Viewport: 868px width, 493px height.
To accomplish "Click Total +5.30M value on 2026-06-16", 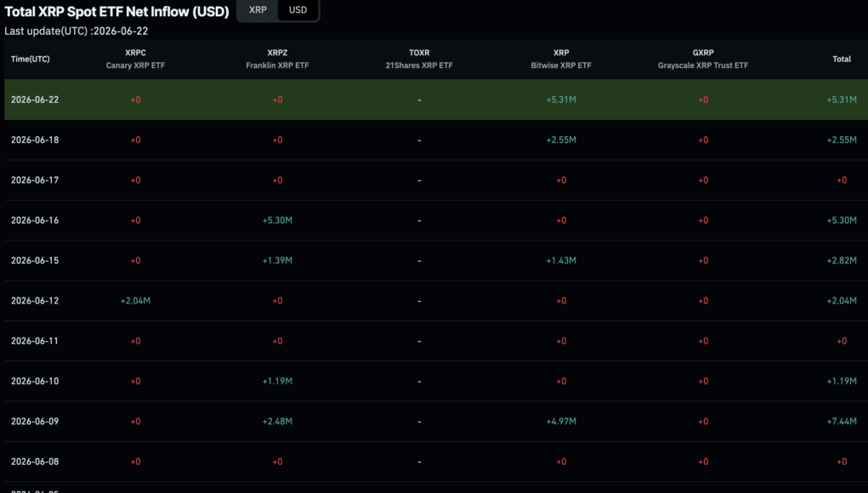I will click(x=842, y=220).
